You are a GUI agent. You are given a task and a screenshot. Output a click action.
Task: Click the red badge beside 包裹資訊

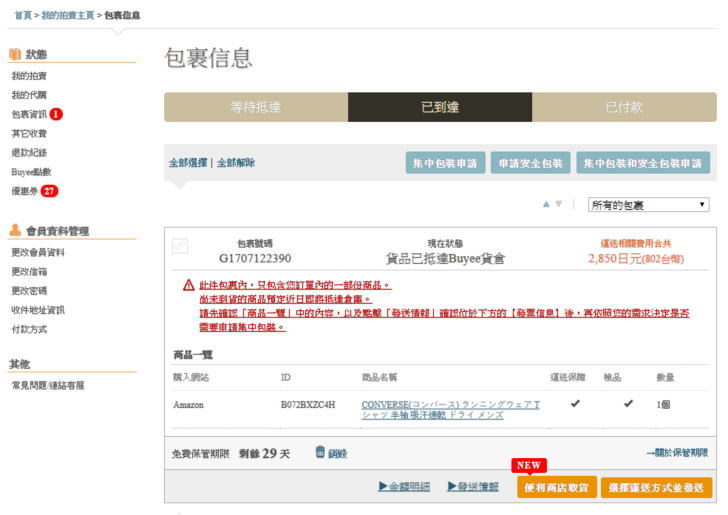tap(56, 114)
